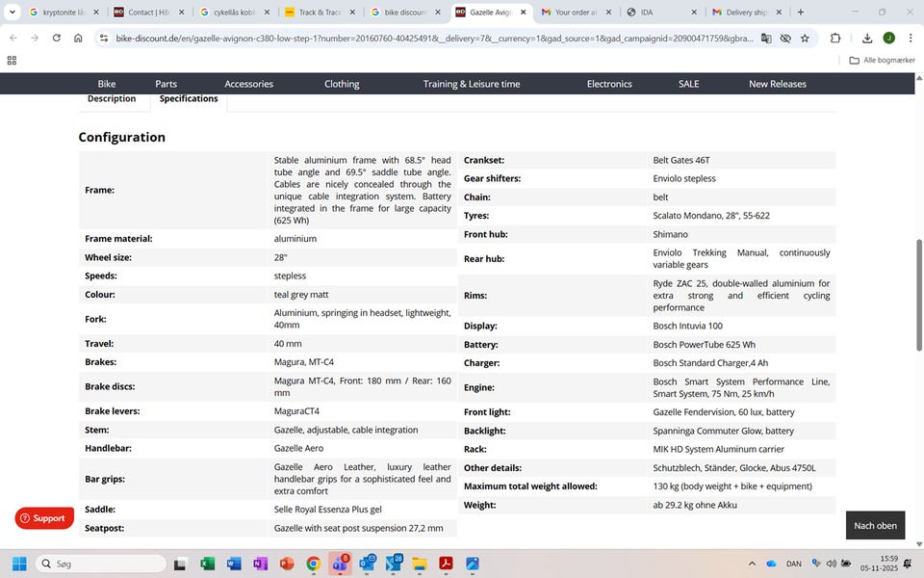
Task: Open the Accessories navigation menu
Action: pos(248,84)
